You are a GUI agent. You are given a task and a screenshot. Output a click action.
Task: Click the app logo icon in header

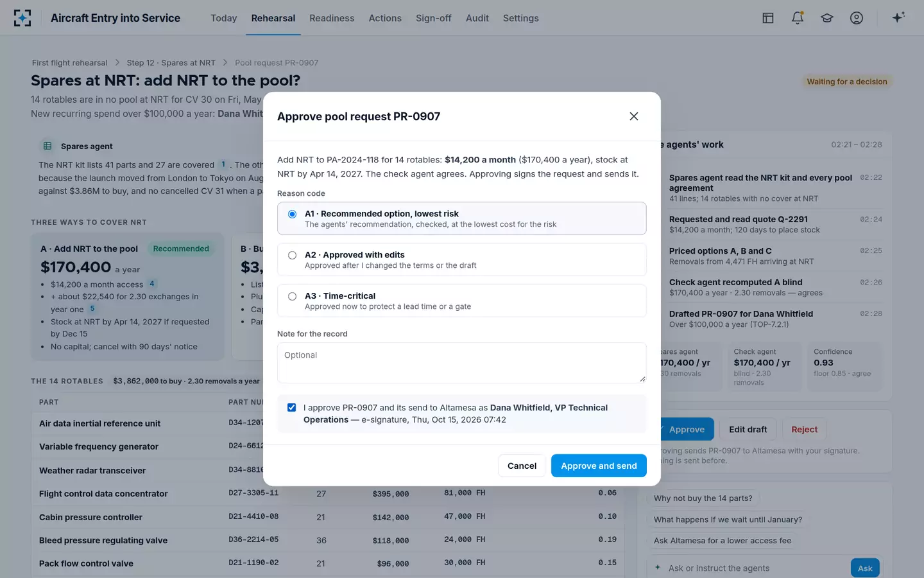22,18
